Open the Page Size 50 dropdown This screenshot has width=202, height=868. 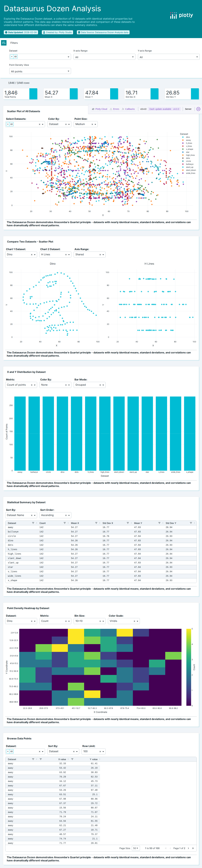tap(135, 848)
